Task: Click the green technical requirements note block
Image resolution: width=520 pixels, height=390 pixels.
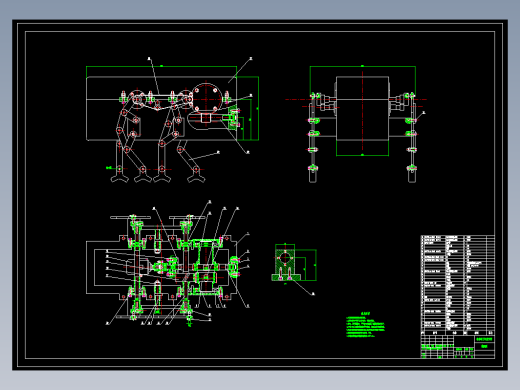Action: pos(365,325)
